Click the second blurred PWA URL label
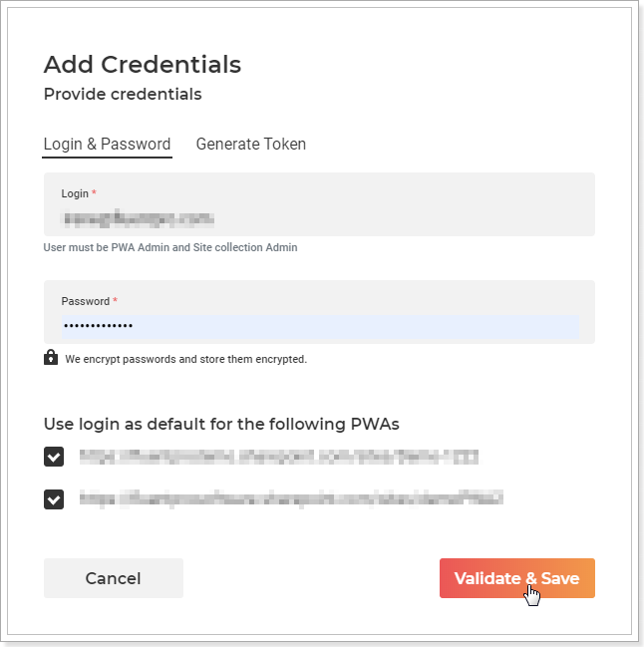Image resolution: width=644 pixels, height=647 pixels. coord(291,498)
